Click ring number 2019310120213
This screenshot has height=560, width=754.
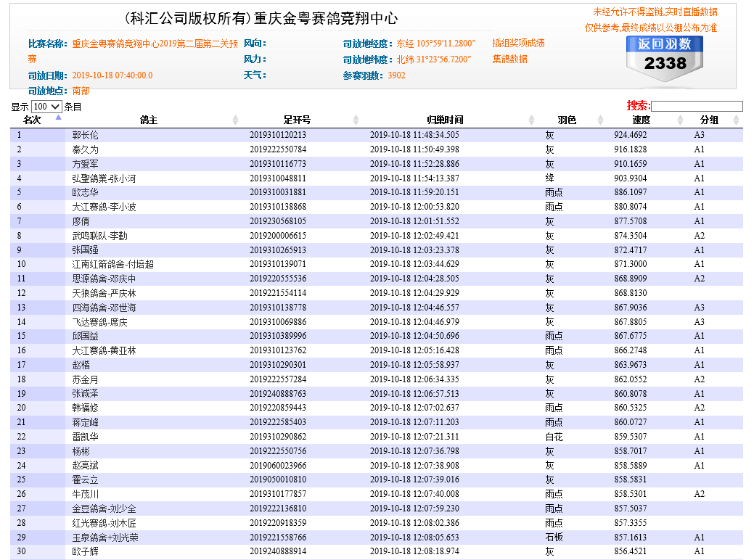[278, 135]
